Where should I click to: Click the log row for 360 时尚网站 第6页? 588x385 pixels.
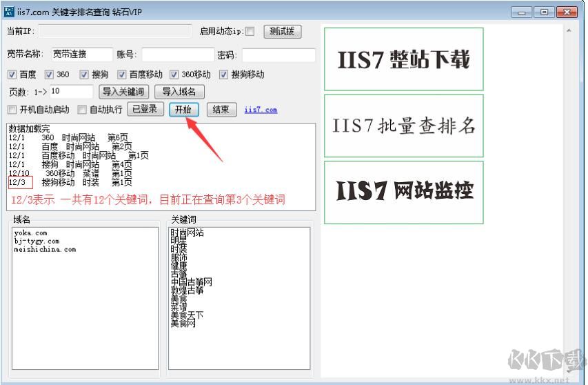tap(68, 138)
